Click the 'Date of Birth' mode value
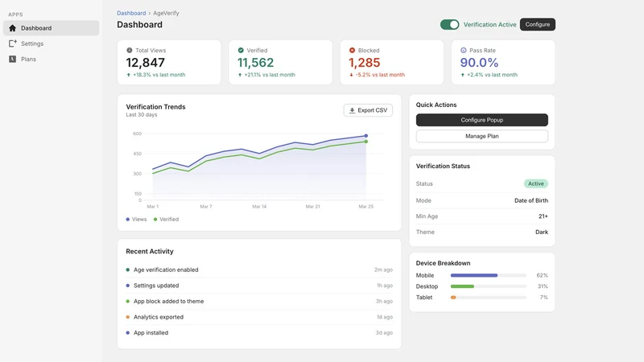 531,200
